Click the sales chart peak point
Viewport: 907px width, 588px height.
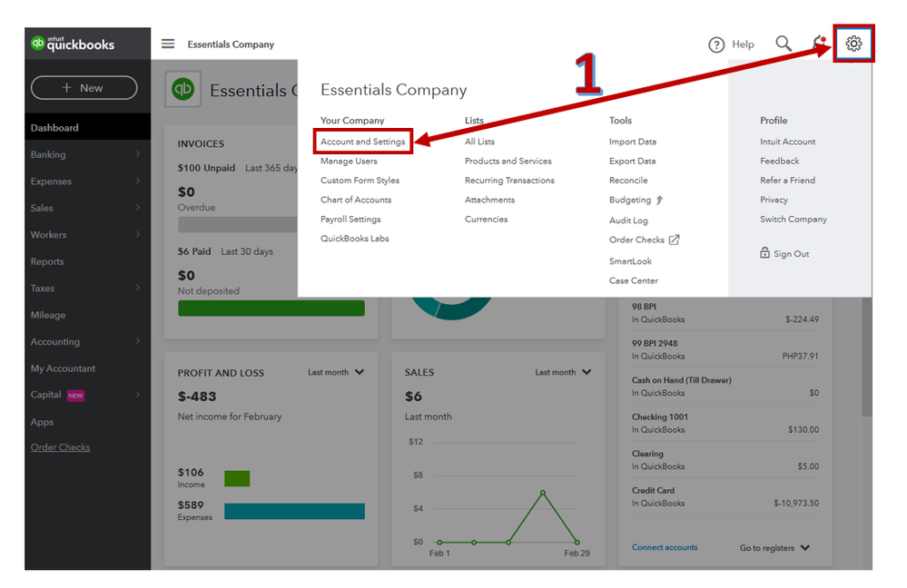click(543, 493)
